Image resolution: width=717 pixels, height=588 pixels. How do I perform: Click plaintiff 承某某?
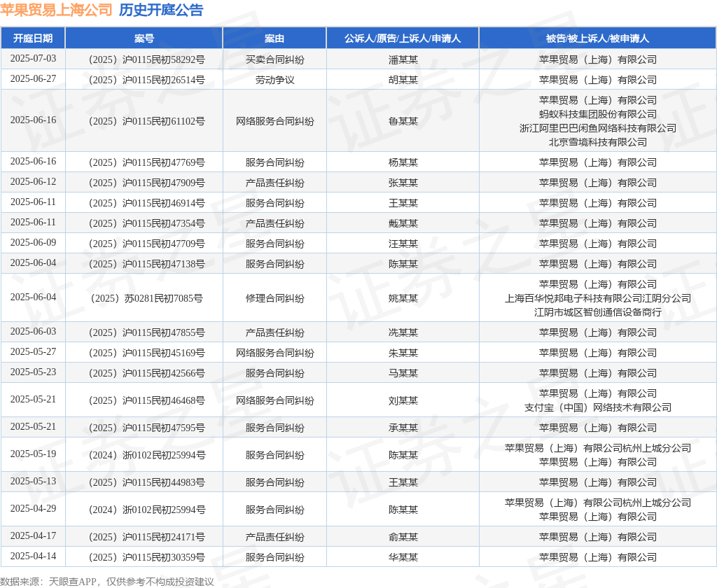[403, 428]
